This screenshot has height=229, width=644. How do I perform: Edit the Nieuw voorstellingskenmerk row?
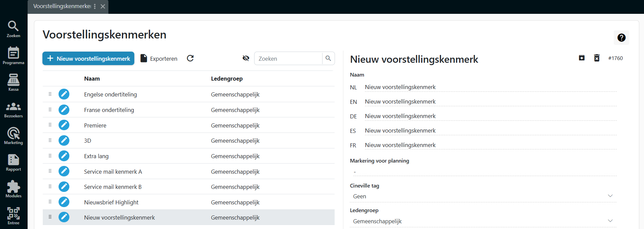64,217
